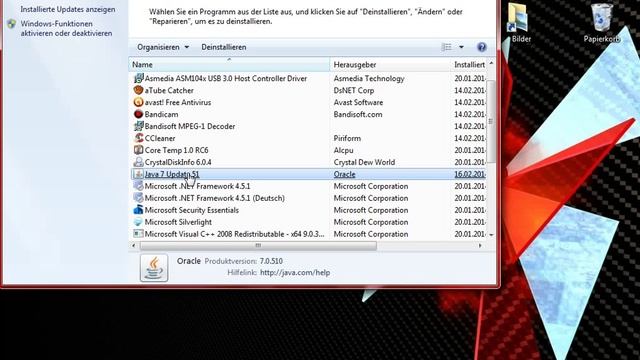
Task: Click the Visual C++ 2008 Redistributable icon
Action: (x=138, y=234)
